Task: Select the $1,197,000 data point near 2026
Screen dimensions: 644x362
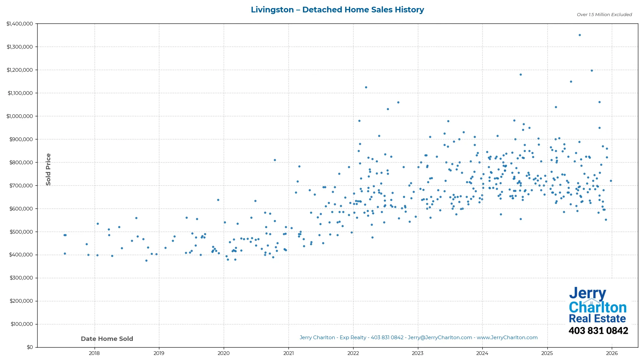Action: (x=592, y=70)
